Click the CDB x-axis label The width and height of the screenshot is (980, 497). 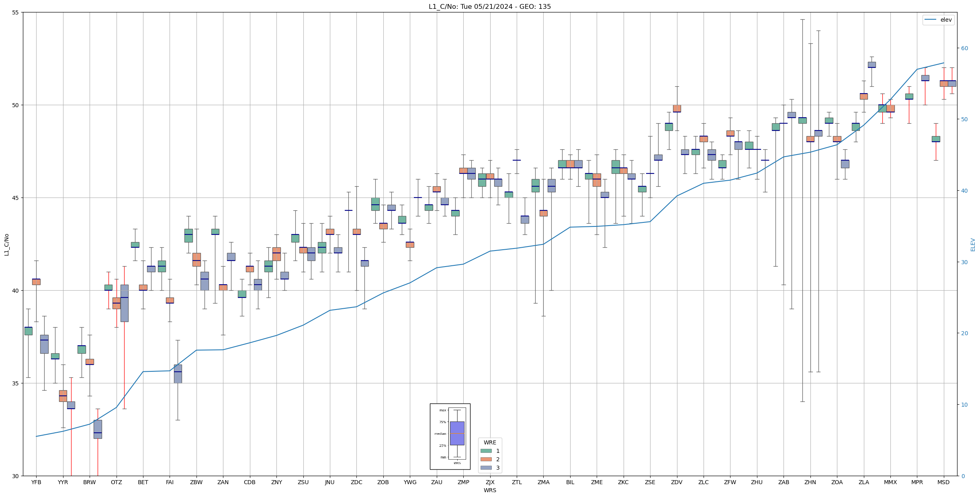(250, 482)
